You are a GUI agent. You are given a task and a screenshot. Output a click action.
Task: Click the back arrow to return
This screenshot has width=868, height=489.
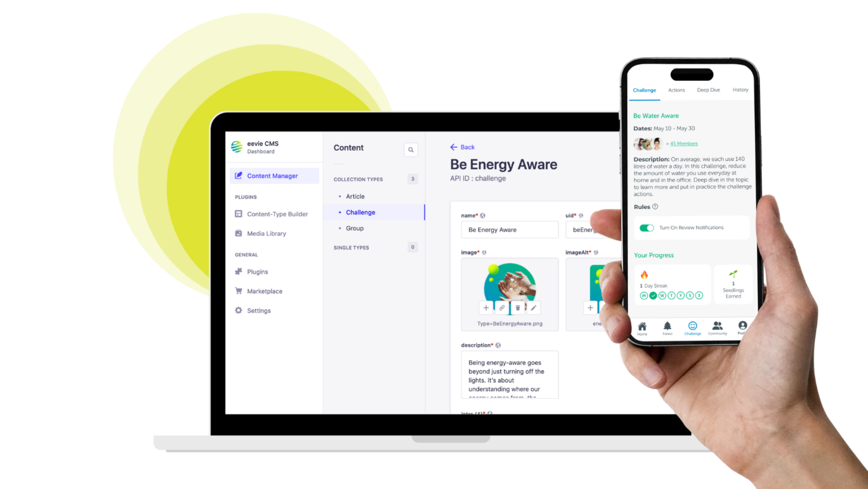click(x=454, y=147)
